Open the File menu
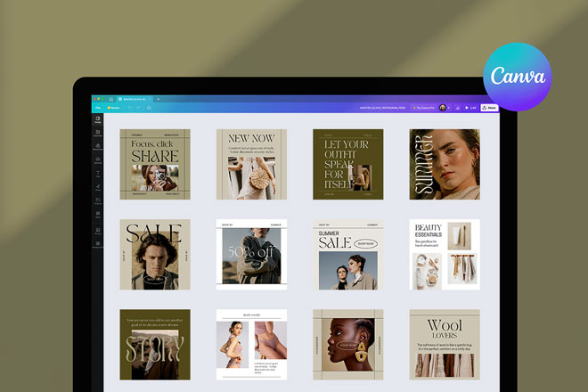This screenshot has width=588, height=392. click(98, 108)
